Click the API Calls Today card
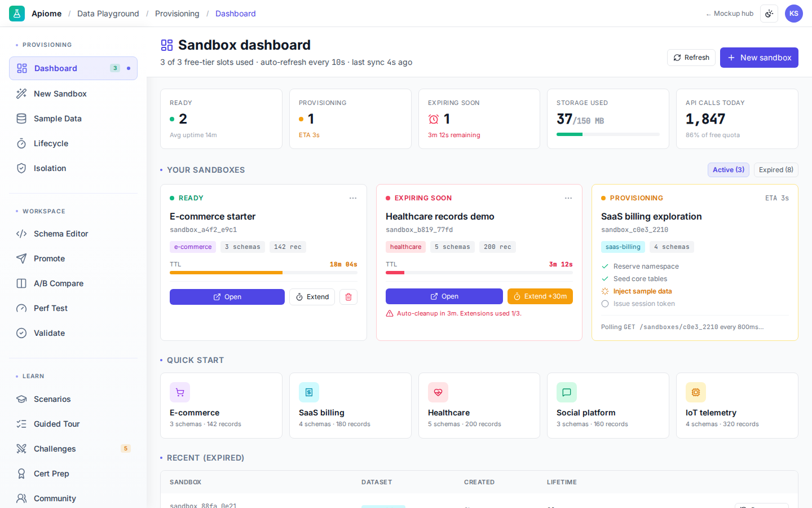This screenshot has width=812, height=508. (737, 119)
